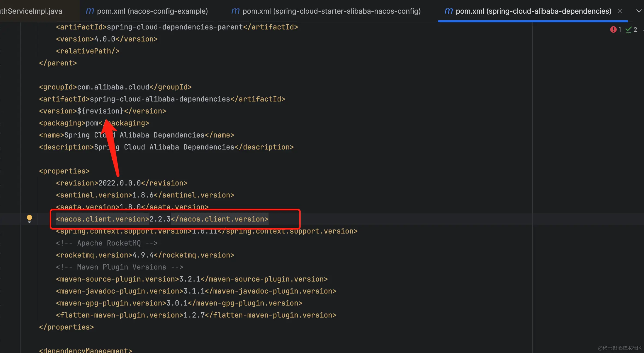Click Maven icon on spring-cloud-starter-alibaba-nacos-config tab
The height and width of the screenshot is (353, 644).
(235, 11)
